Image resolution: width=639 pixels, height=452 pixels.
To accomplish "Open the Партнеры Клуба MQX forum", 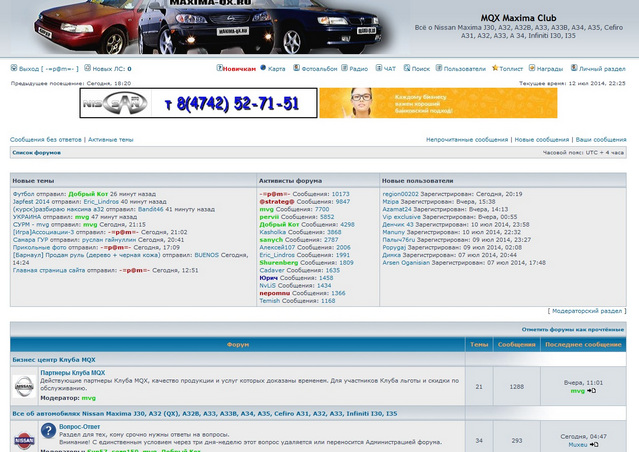I will [x=71, y=372].
